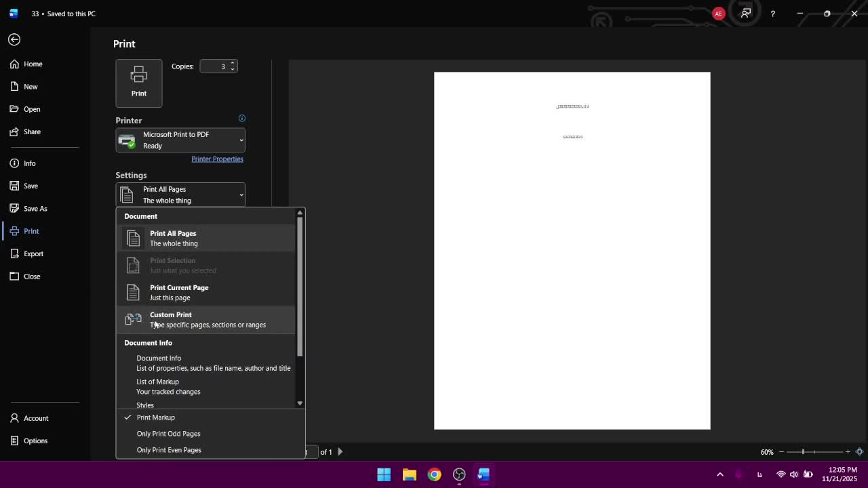Viewport: 868px width, 488px height.
Task: Click the Print button with printer icon
Action: click(x=139, y=83)
